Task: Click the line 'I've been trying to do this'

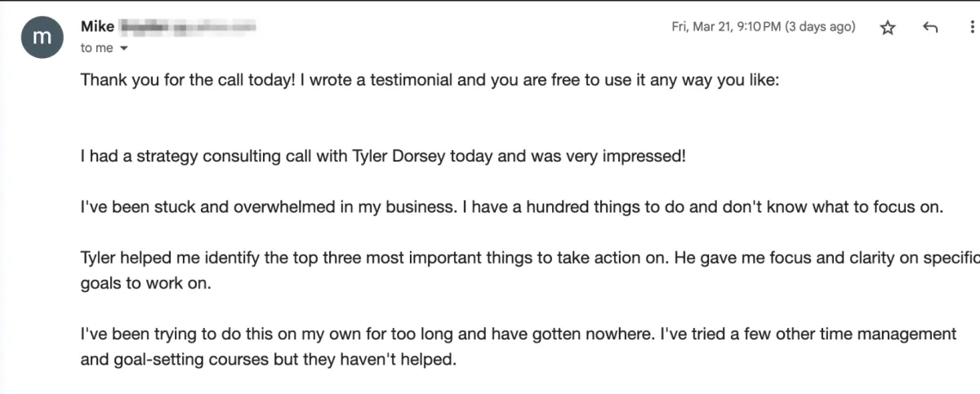Action: pyautogui.click(x=518, y=334)
